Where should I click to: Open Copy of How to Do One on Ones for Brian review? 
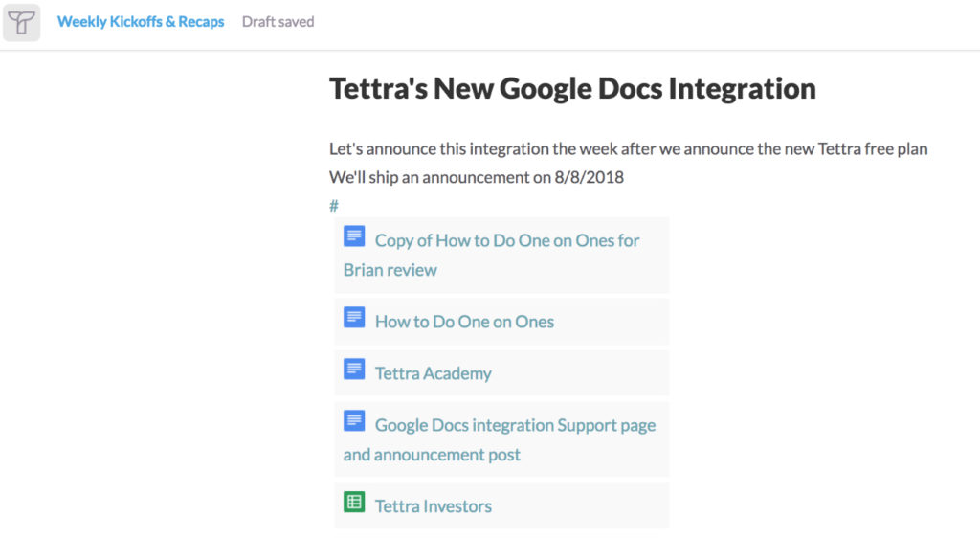click(x=501, y=255)
